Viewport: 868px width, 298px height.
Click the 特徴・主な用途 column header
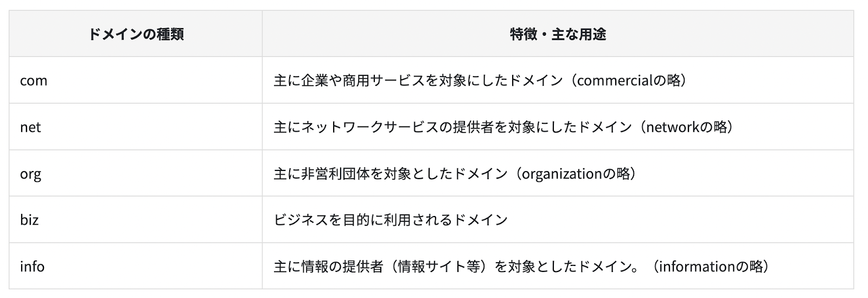558,34
